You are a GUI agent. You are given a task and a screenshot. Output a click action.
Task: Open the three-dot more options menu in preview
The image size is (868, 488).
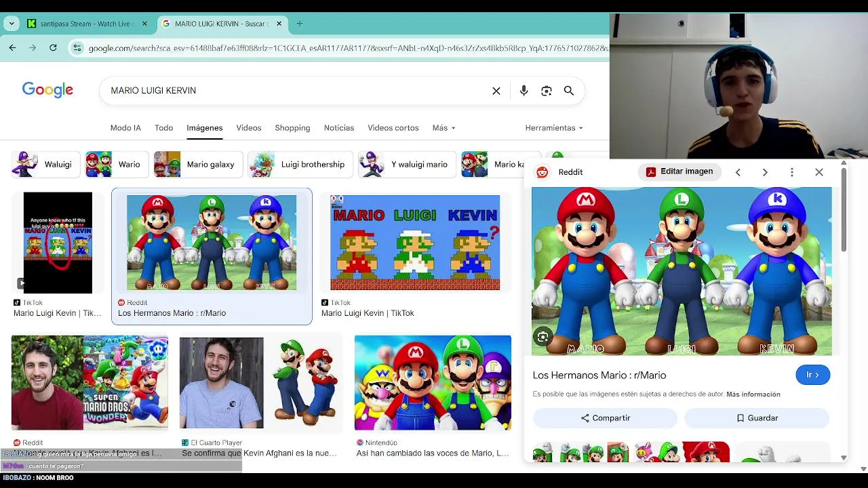tap(791, 172)
